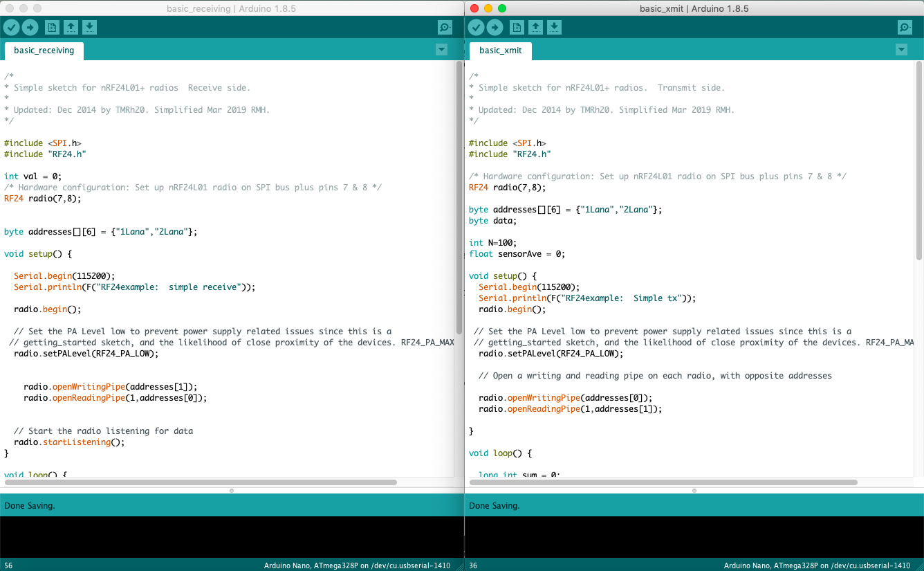Verify sketch in basic_receiving window
The width and height of the screenshot is (924, 571).
11,27
